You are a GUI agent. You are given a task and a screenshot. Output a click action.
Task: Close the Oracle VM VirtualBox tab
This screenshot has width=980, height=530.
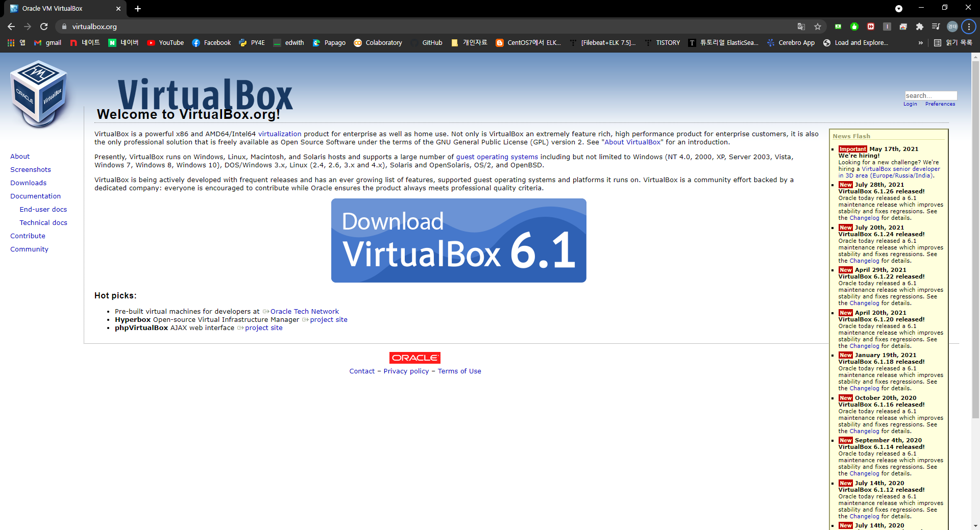118,9
